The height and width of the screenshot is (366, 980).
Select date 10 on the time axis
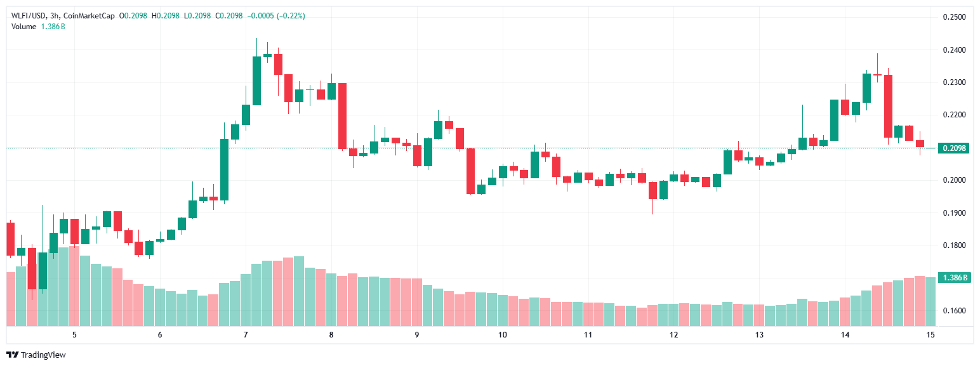[503, 335]
